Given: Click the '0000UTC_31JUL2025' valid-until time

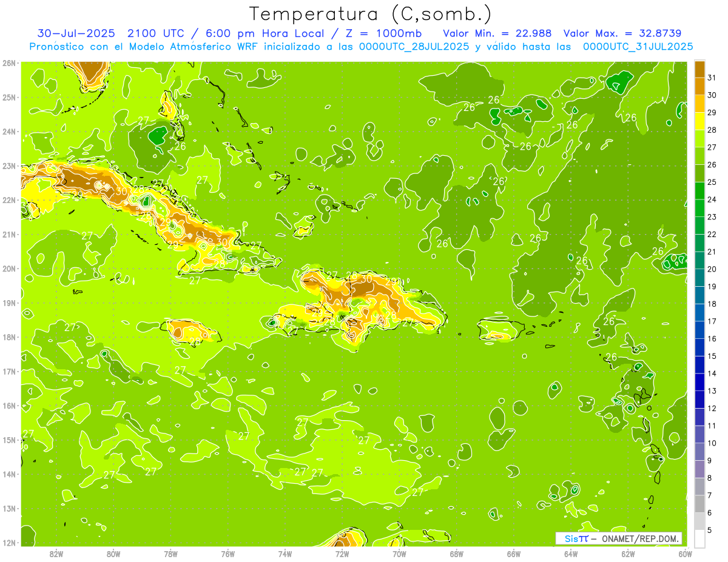Looking at the screenshot, I should 638,46.
